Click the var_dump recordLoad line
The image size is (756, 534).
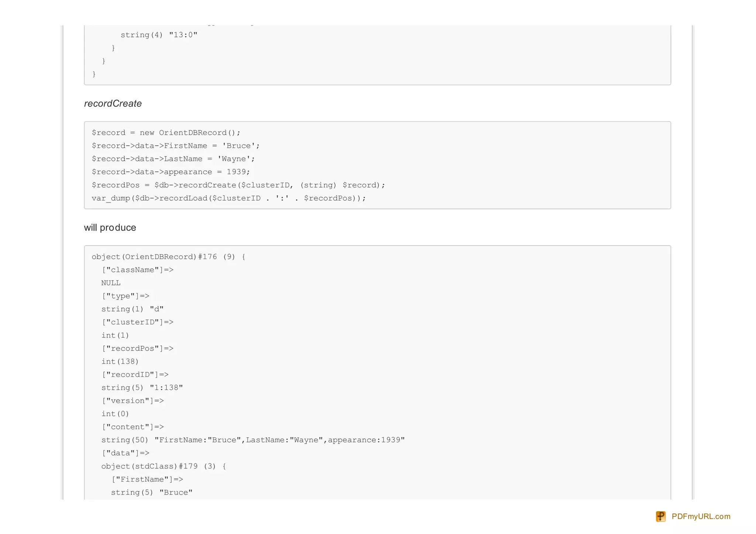(x=228, y=199)
